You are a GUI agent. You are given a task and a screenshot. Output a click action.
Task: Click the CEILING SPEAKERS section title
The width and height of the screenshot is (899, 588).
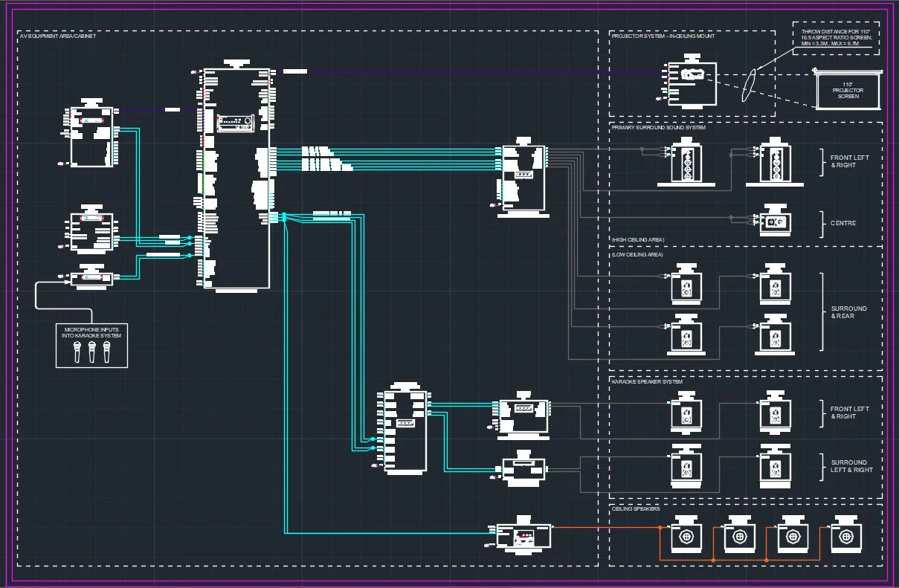tap(635, 509)
